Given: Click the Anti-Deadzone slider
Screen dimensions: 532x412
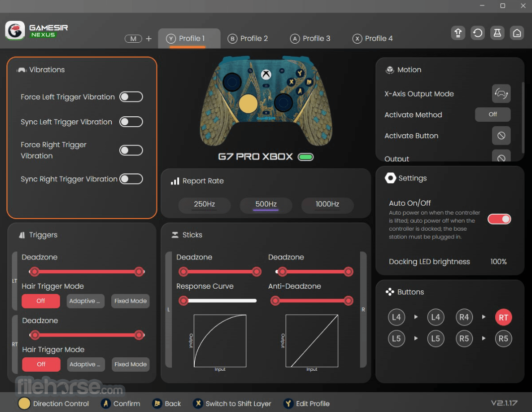Looking at the screenshot, I should point(312,301).
